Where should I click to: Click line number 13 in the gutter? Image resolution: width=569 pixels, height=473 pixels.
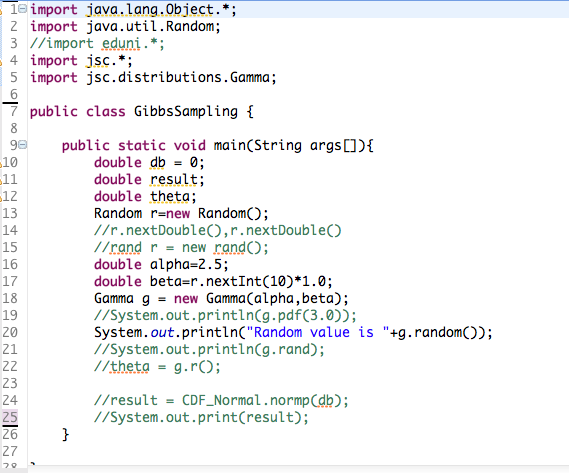10,213
